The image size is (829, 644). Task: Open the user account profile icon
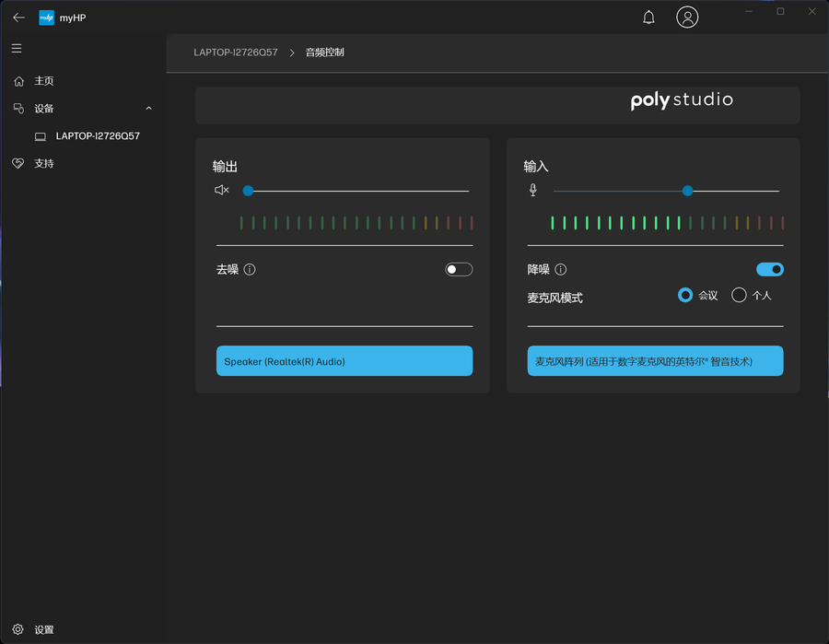click(x=687, y=18)
